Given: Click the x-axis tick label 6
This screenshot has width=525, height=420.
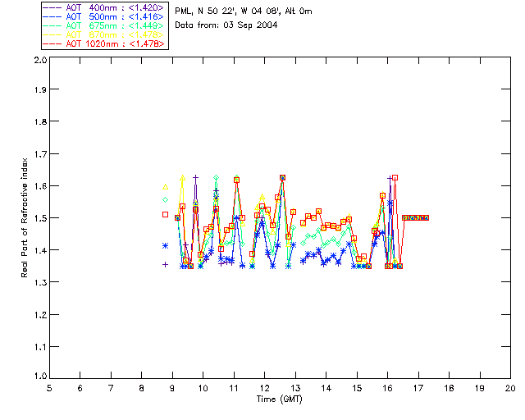Looking at the screenshot, I should click(80, 388).
